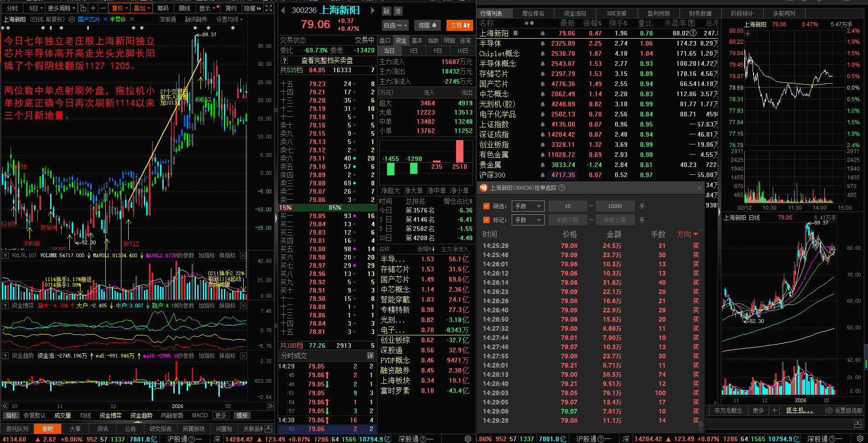Go to next stock with the right arrow
This screenshot has width=868, height=443.
(x=373, y=10)
